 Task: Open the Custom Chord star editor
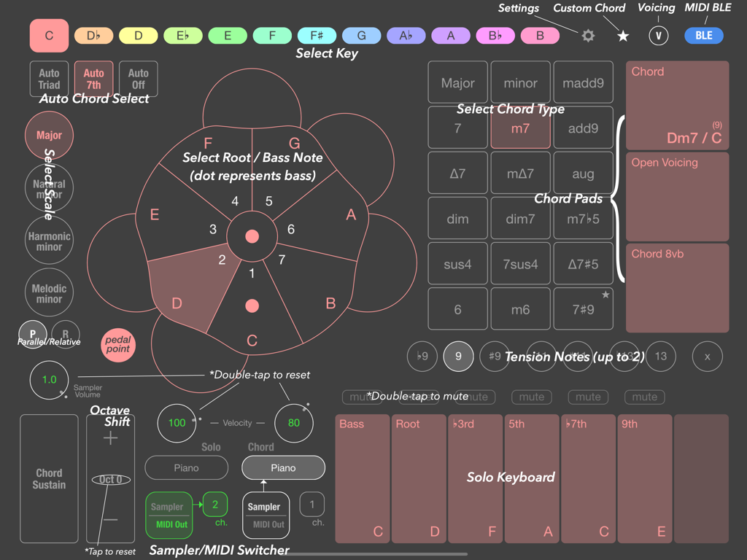pyautogui.click(x=622, y=35)
